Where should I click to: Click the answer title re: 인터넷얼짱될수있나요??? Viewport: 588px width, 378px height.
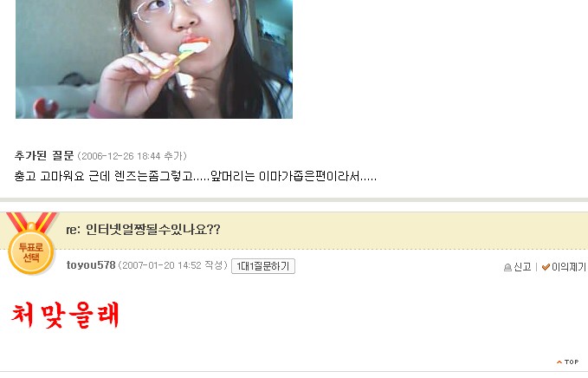tap(143, 230)
